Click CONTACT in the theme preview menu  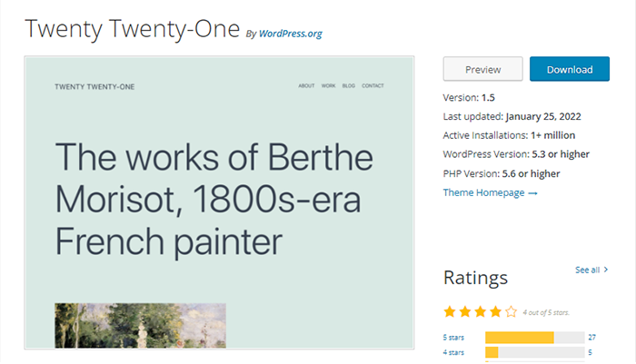373,86
